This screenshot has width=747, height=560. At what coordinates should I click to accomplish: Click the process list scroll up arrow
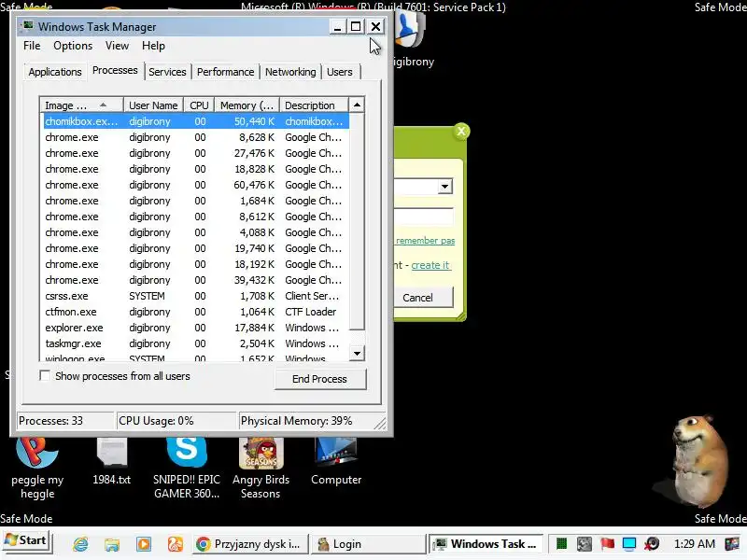click(x=357, y=105)
